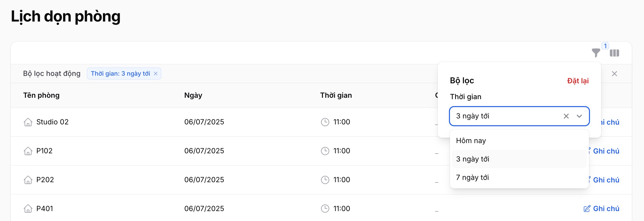Remove the '3 ngày tới' filter chip
Image resolution: width=644 pixels, height=221 pixels.
pos(155,74)
